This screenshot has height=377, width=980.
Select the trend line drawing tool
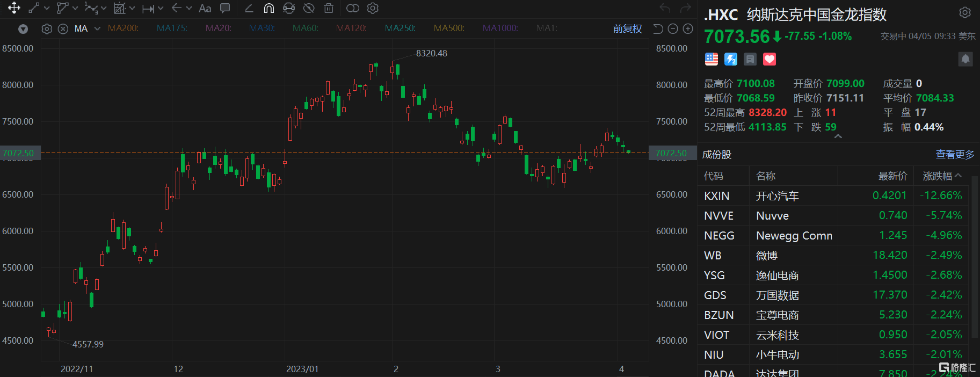coord(34,8)
